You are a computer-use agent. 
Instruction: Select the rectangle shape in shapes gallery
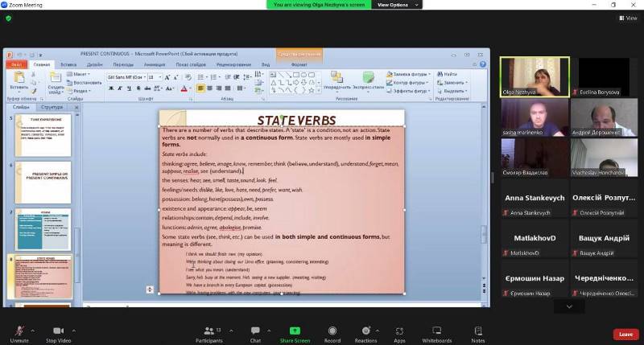[296, 75]
